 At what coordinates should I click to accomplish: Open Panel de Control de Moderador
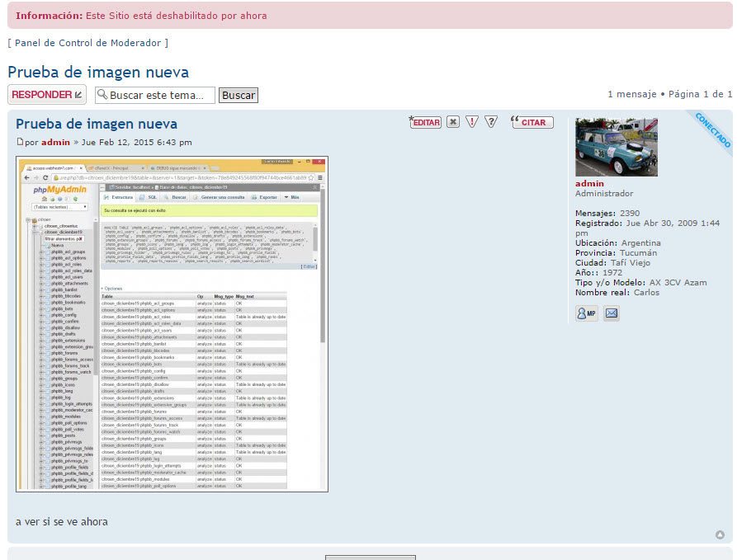click(88, 43)
